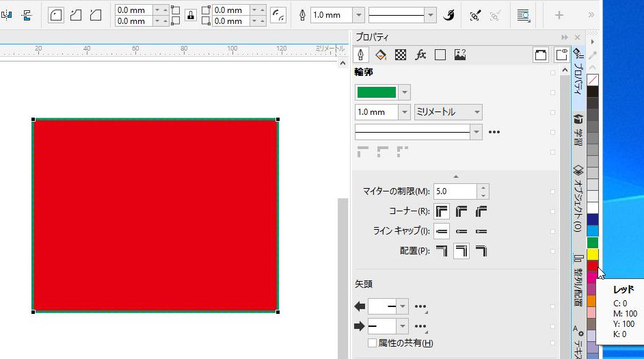644x359 pixels.
Task: Select inside outline position option
Action: click(481, 251)
